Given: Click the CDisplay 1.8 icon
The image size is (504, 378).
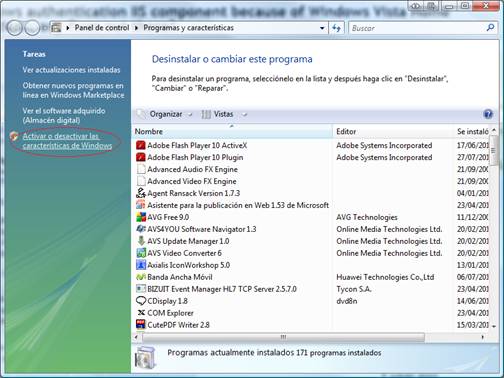Looking at the screenshot, I should 141,301.
